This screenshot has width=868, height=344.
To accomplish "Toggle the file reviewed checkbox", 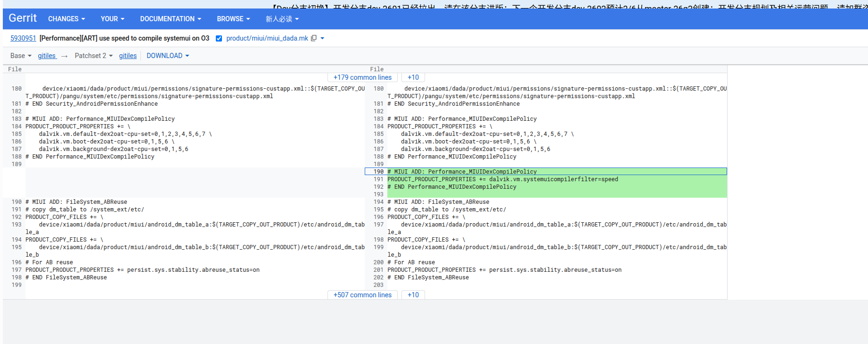I will coord(219,39).
